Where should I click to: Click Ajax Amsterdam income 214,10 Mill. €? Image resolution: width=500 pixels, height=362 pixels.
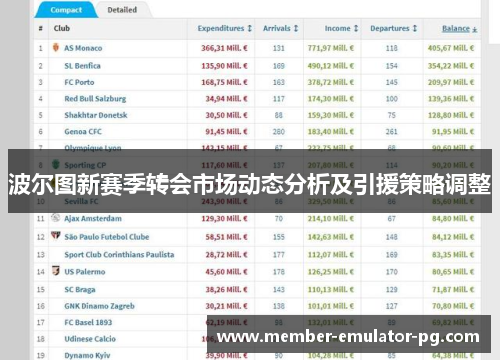331,219
